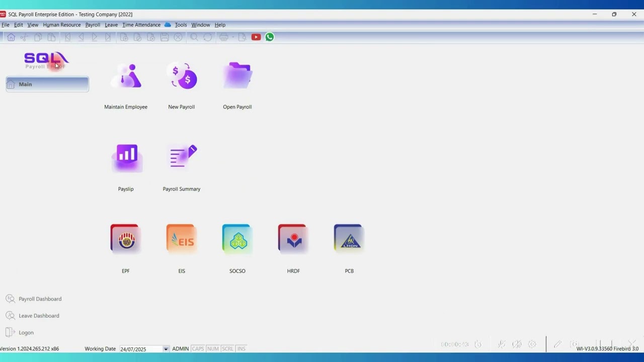Click the Print Preview toolbar icon
644x362 pixels.
242,37
